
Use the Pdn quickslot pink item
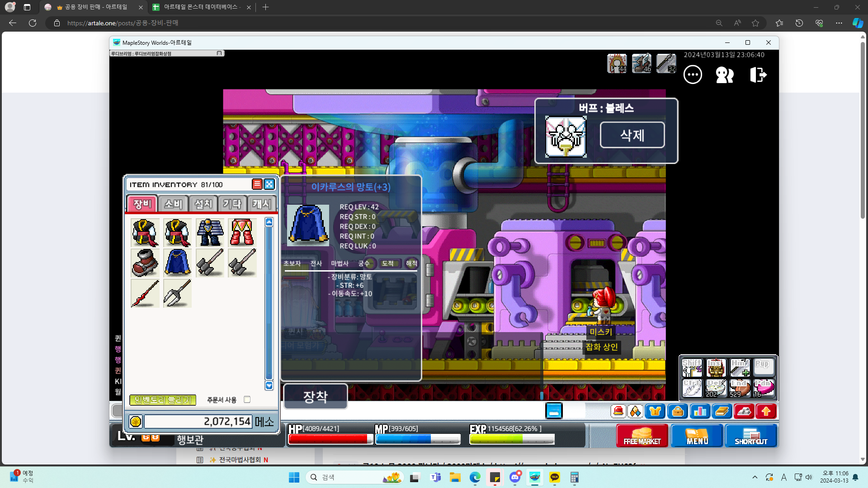(x=764, y=388)
